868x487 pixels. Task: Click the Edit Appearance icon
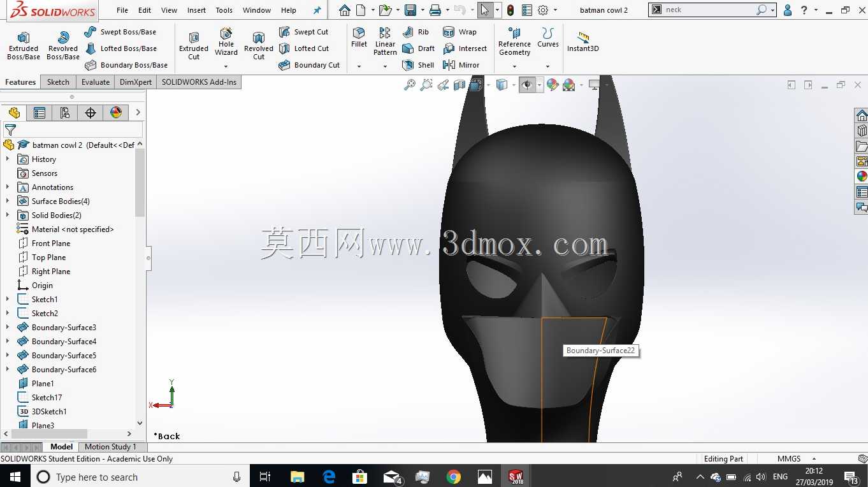pyautogui.click(x=553, y=85)
